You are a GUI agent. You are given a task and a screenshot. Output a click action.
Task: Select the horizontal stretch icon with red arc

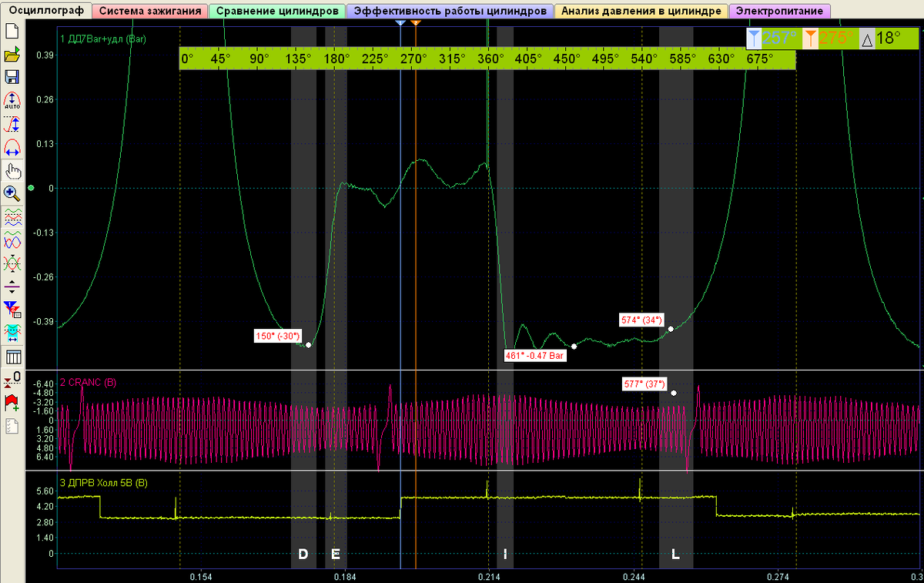[12, 146]
